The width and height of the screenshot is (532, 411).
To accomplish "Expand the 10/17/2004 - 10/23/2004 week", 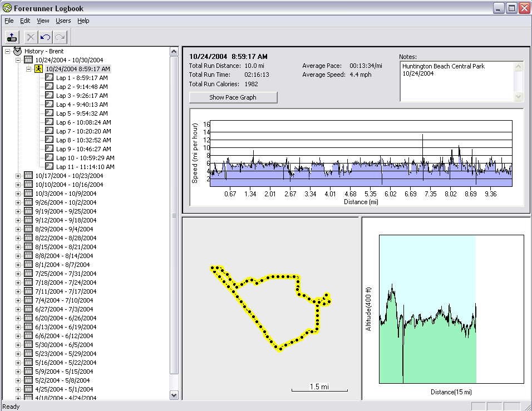I will [x=18, y=176].
